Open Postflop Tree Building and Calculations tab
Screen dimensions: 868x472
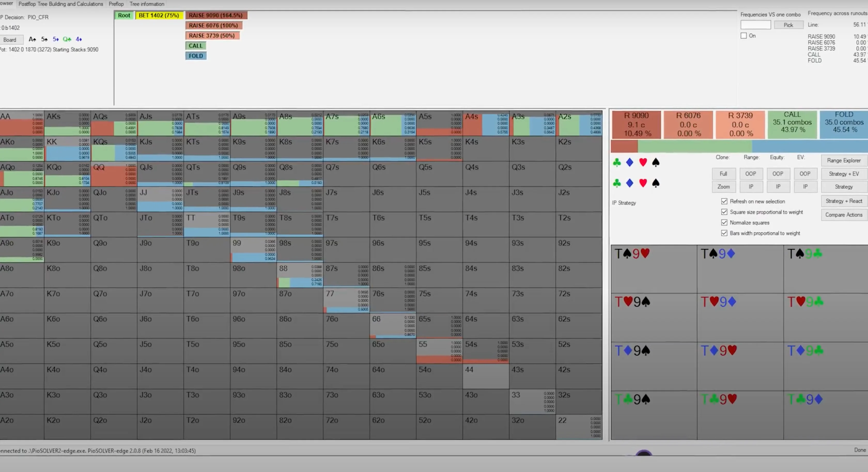pyautogui.click(x=61, y=4)
